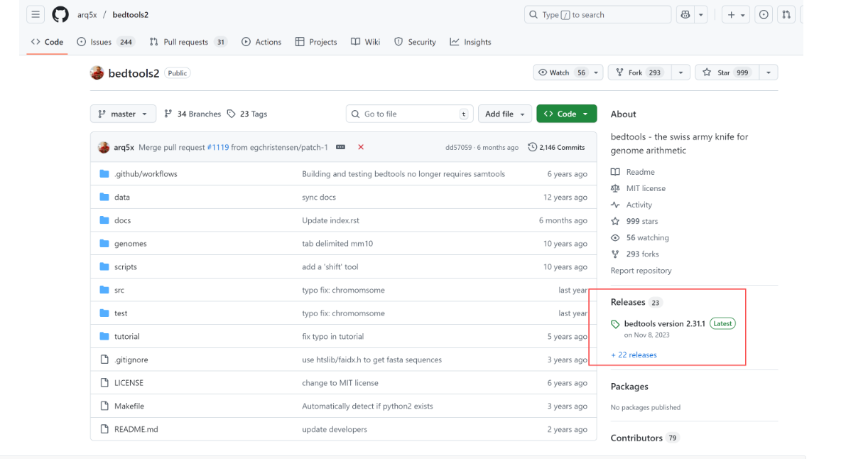Focus the Go to file field
This screenshot has height=459, width=868.
(x=409, y=114)
